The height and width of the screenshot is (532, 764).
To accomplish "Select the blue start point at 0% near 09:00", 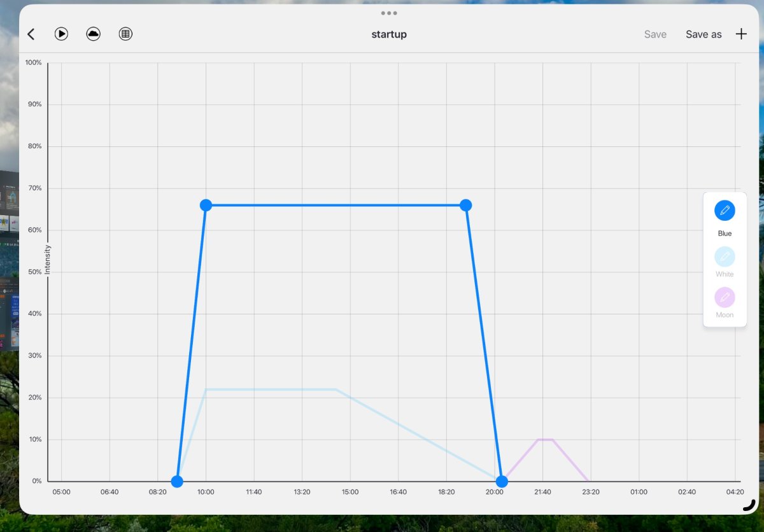I will (x=177, y=481).
